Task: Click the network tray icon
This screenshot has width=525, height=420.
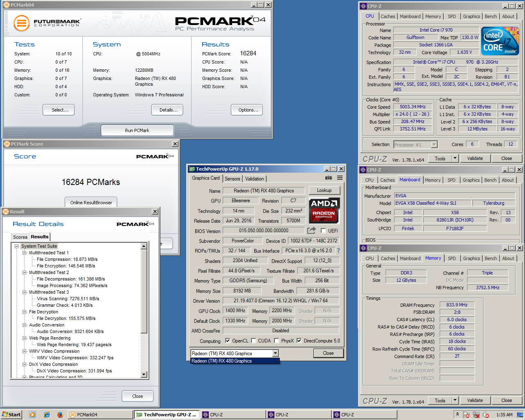Action: click(x=476, y=415)
